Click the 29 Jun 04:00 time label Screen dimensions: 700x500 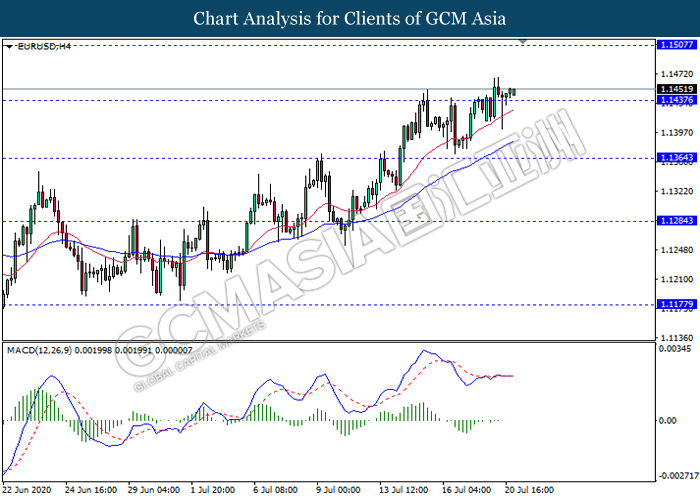(x=154, y=490)
